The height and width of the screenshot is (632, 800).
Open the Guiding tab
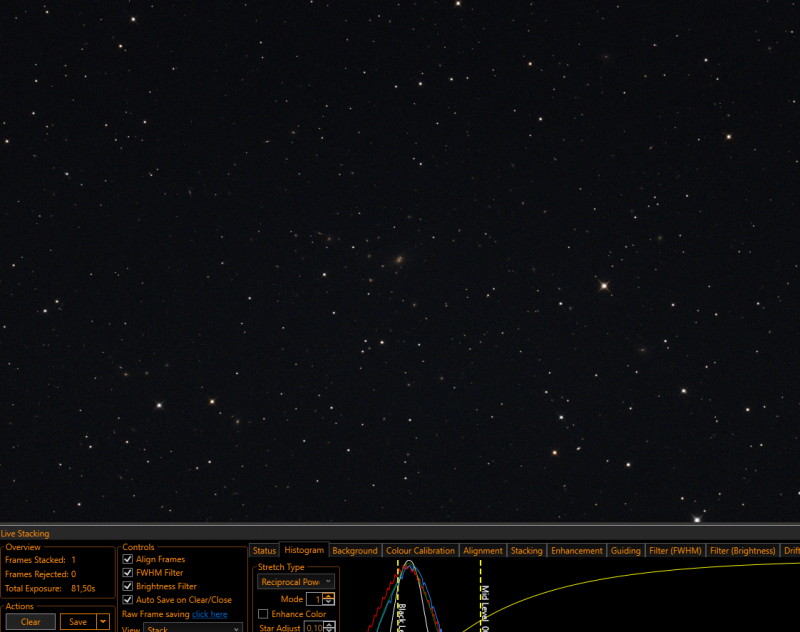[626, 550]
